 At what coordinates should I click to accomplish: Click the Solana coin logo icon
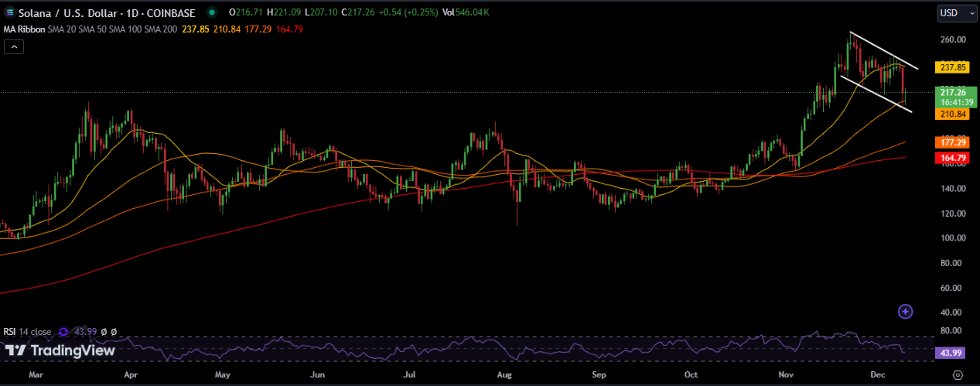click(10, 12)
